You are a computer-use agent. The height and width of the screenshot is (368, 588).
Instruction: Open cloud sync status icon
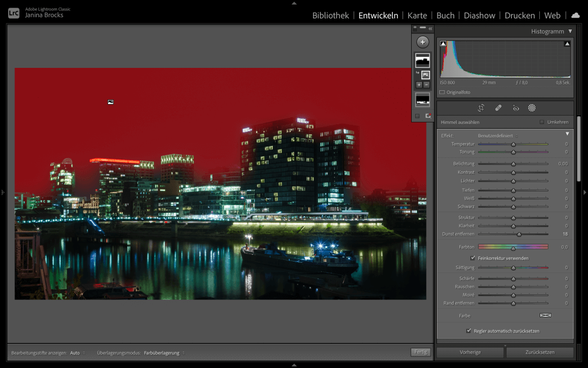575,16
